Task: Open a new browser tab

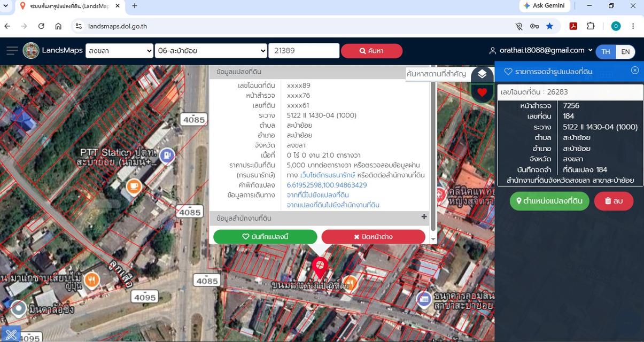Action: click(135, 6)
